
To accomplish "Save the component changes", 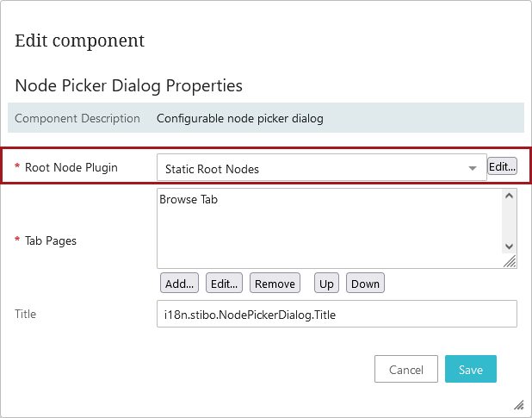I will click(471, 370).
